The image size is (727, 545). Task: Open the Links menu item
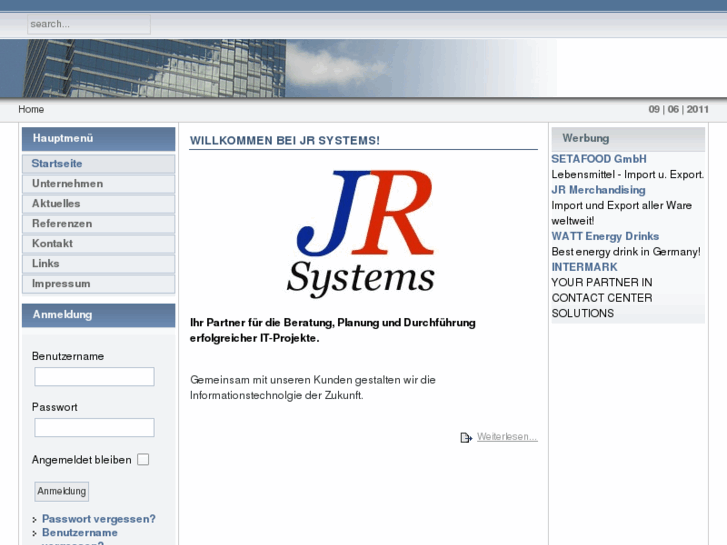click(x=98, y=263)
